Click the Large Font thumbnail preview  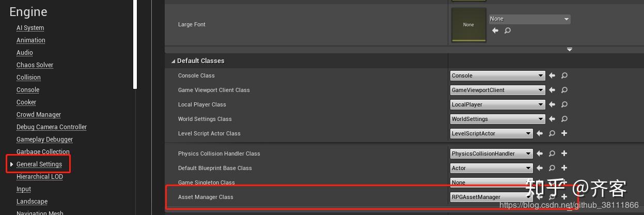(x=468, y=24)
